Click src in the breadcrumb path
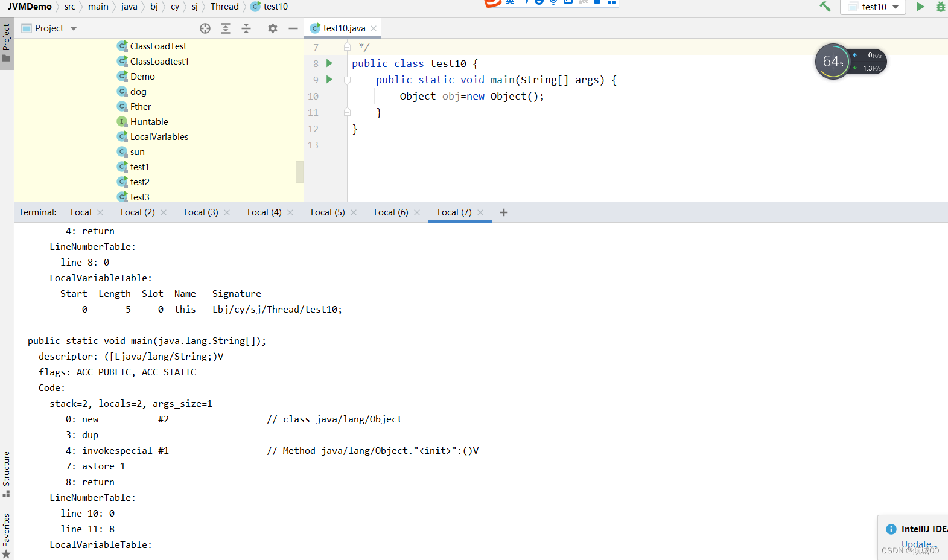This screenshot has width=948, height=560. coord(70,7)
